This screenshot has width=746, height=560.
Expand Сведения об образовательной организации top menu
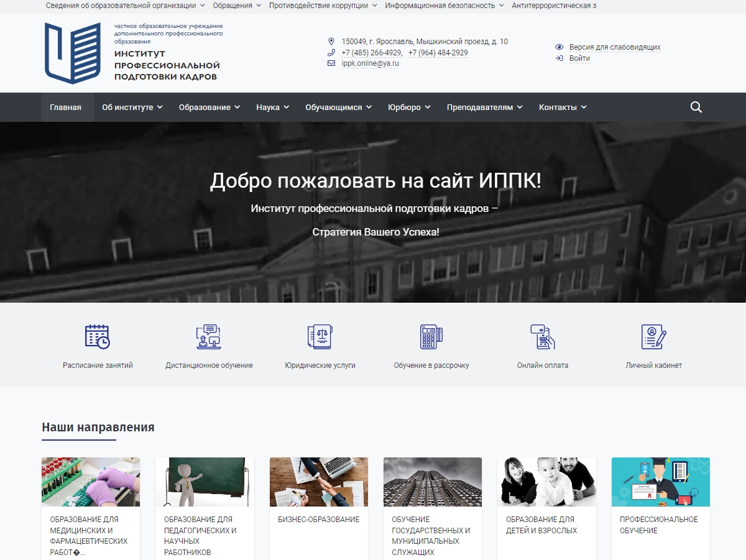coord(126,6)
